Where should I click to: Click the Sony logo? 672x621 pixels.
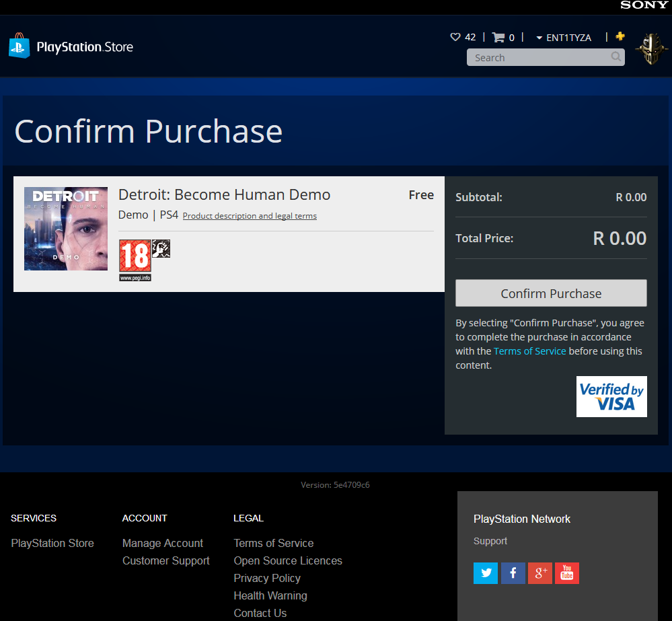point(644,5)
